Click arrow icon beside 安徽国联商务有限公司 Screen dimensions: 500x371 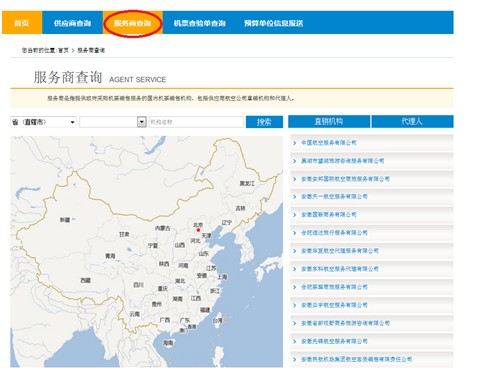point(294,215)
